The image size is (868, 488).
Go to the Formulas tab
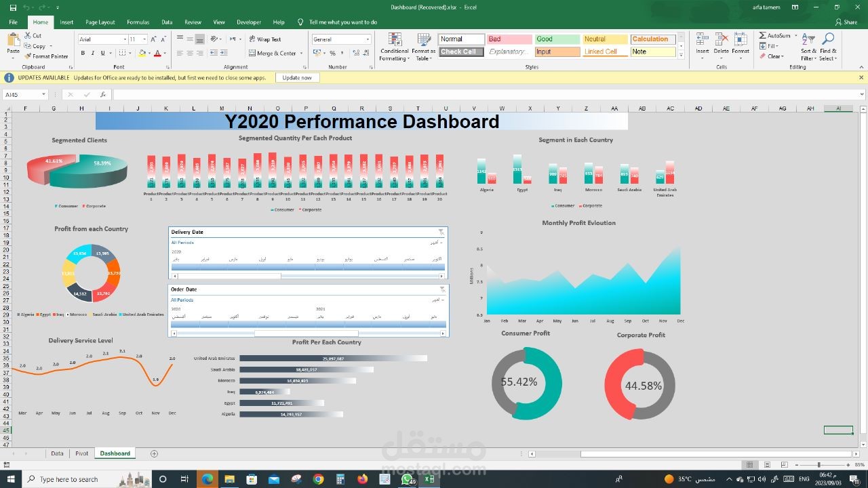pos(138,22)
